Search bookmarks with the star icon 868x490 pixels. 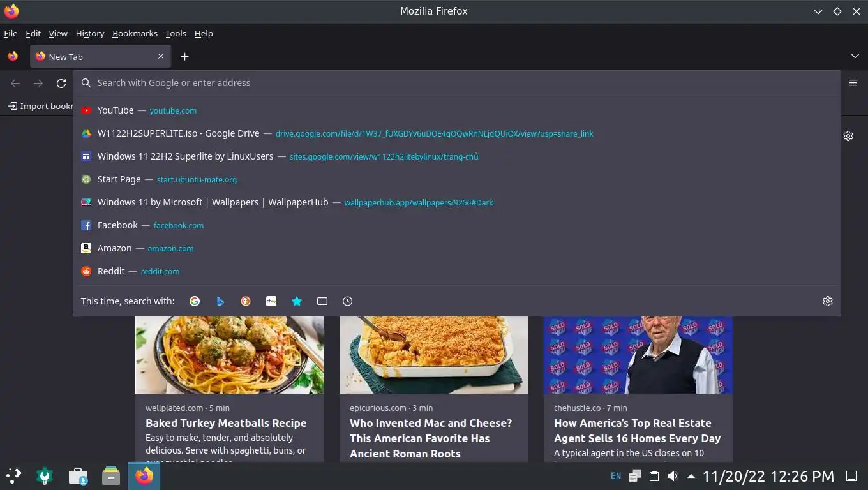click(297, 301)
